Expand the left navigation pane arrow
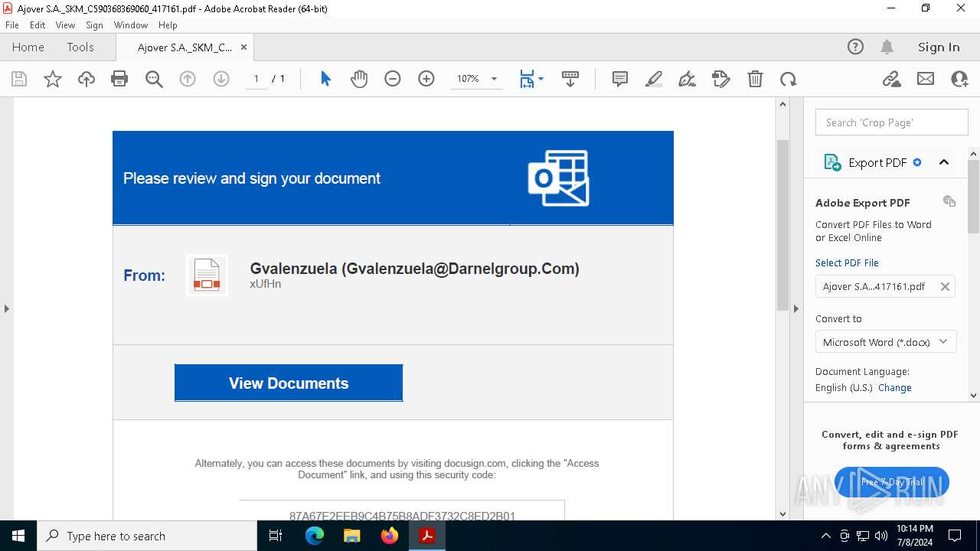This screenshot has width=980, height=551. pos(6,309)
